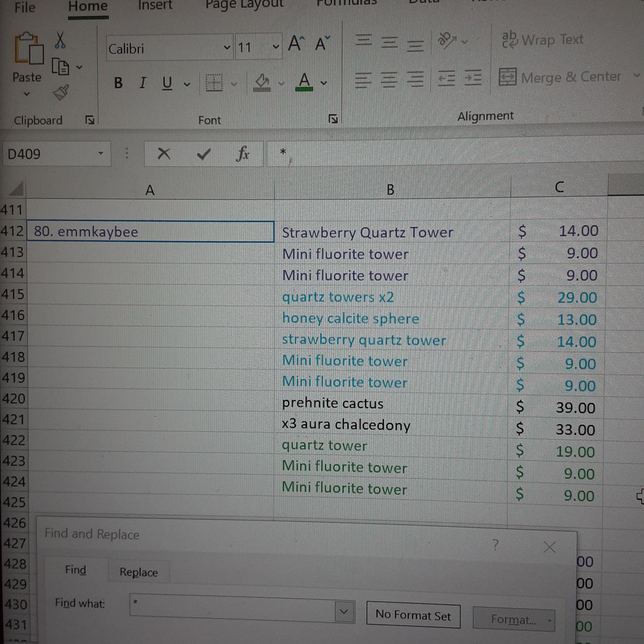This screenshot has height=644, width=644.
Task: Expand the font size dropdown
Action: (x=276, y=47)
